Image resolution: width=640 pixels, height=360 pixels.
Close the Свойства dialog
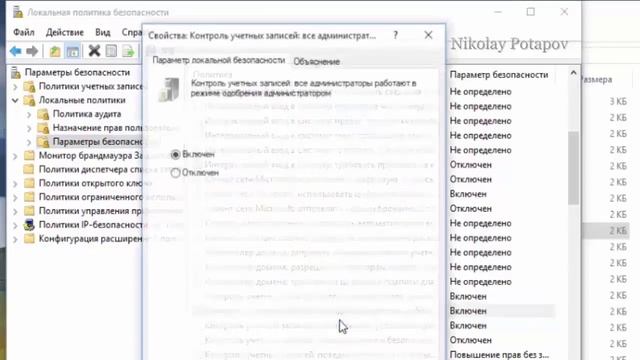[x=428, y=35]
